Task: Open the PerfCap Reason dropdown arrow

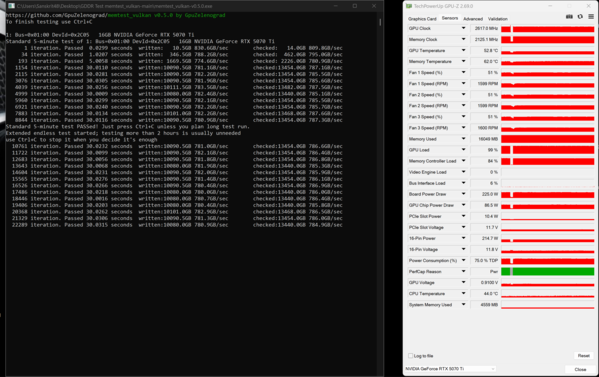Action: (x=463, y=272)
